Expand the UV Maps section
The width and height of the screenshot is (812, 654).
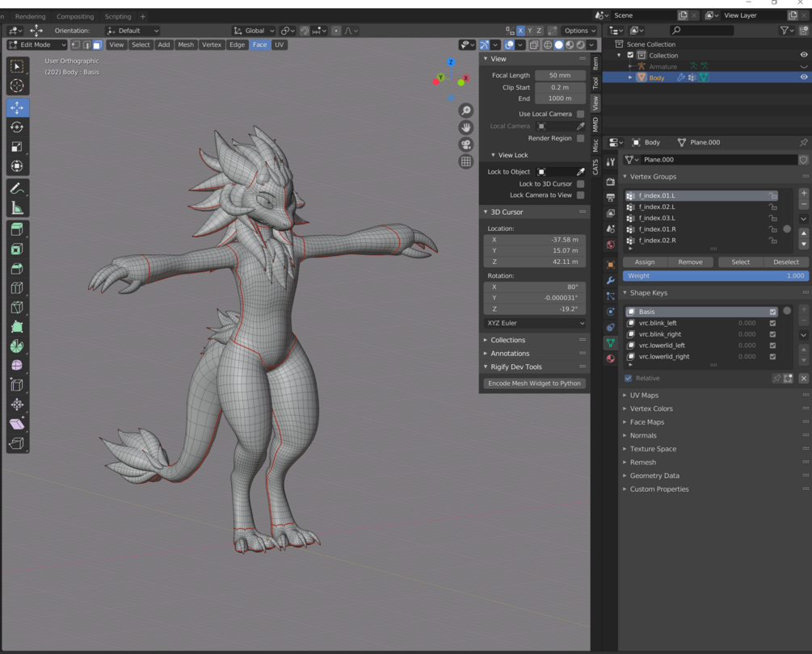tap(644, 396)
